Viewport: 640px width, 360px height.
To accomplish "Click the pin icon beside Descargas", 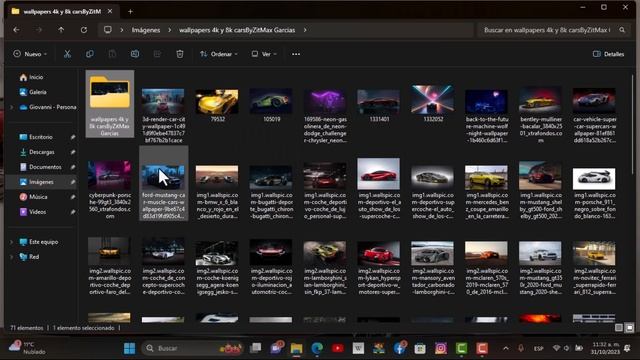I will [73, 152].
